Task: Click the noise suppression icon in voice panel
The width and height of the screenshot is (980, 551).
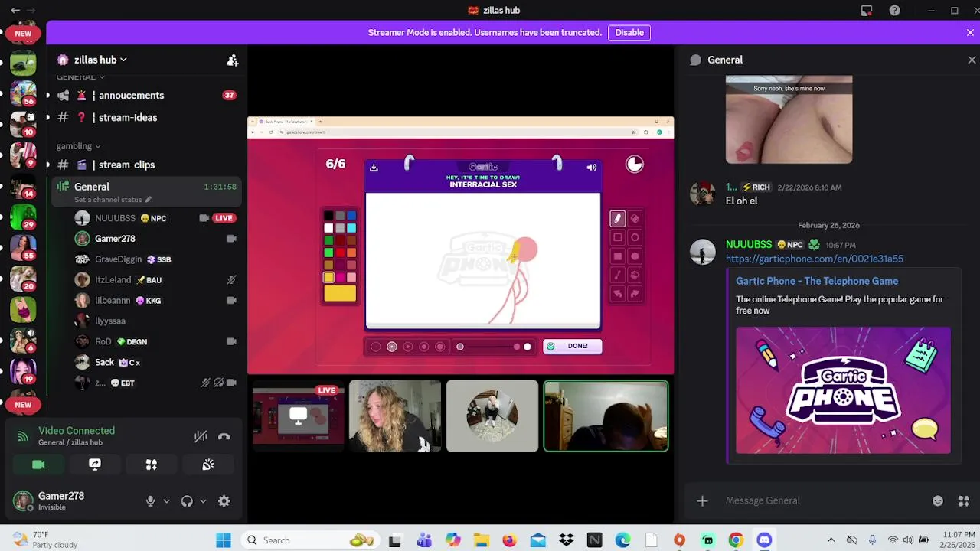Action: click(201, 436)
